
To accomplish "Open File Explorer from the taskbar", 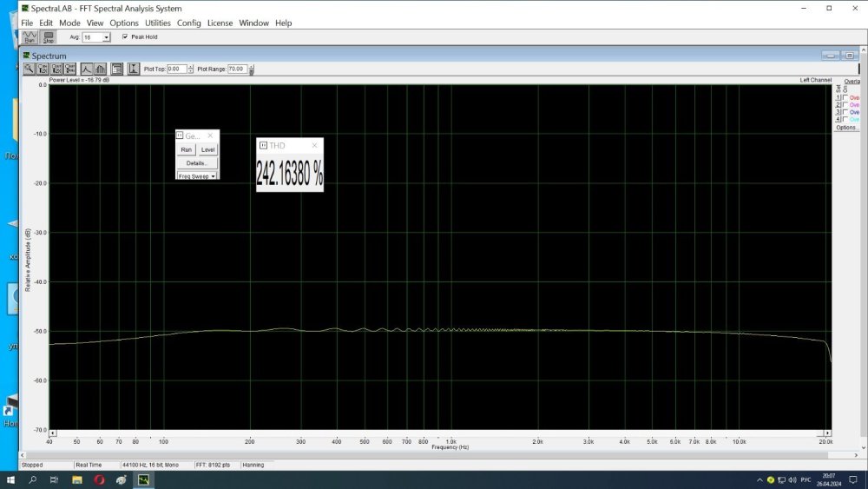I will tap(77, 479).
